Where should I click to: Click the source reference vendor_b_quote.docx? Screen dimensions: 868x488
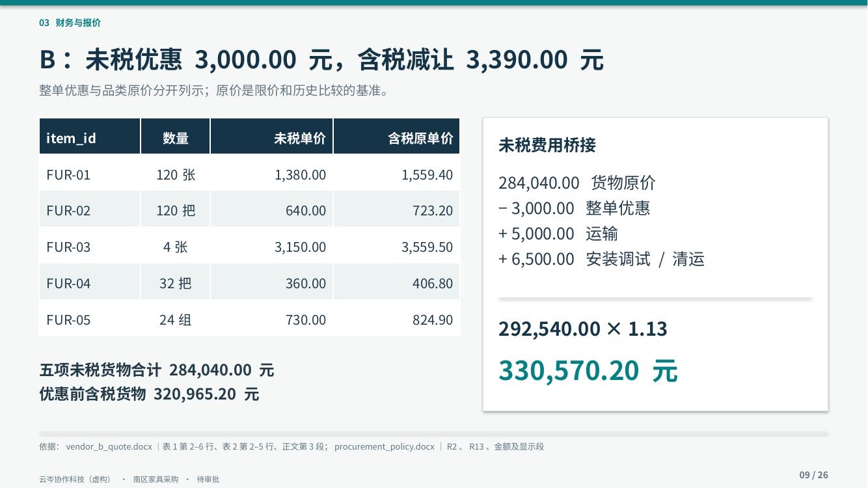(x=109, y=446)
